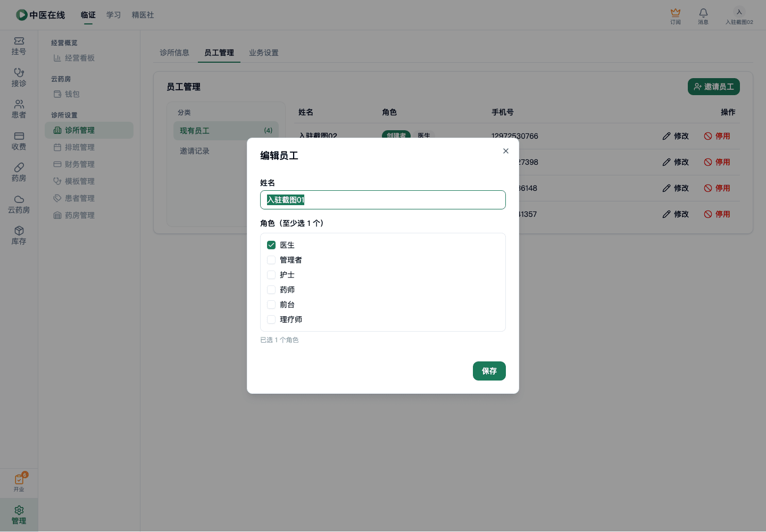766x532 pixels.
Task: Select 现有员工 category
Action: 226,131
